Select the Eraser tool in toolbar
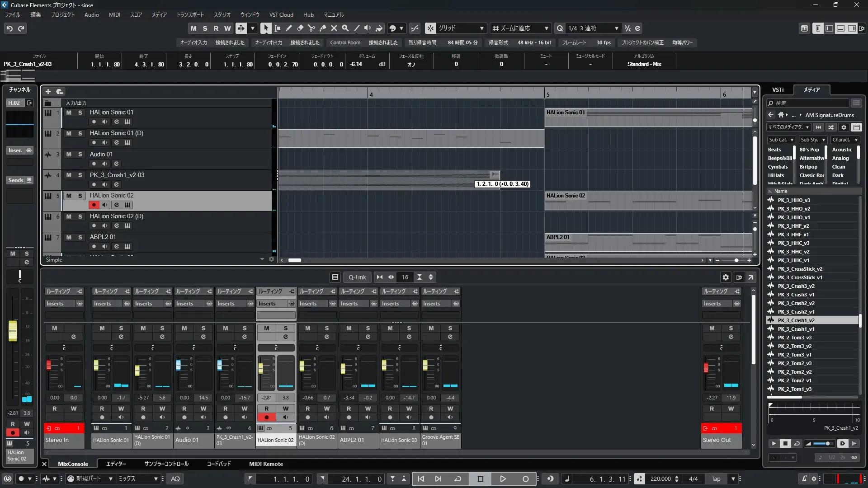868x488 pixels. click(300, 28)
